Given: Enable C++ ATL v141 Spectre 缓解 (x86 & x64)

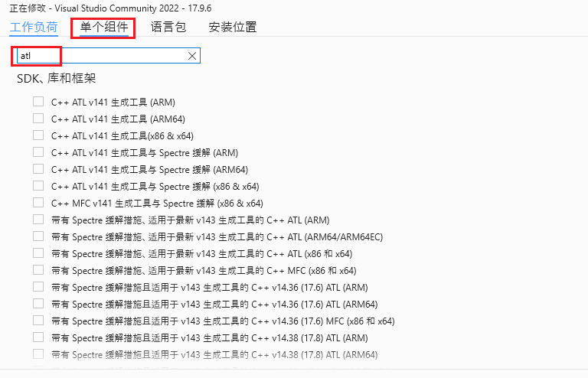Looking at the screenshot, I should 38,186.
